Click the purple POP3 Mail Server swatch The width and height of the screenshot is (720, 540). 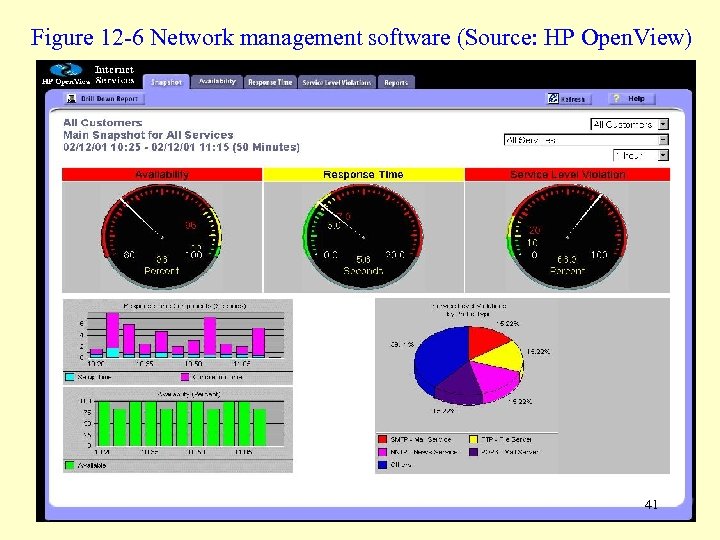coord(473,452)
